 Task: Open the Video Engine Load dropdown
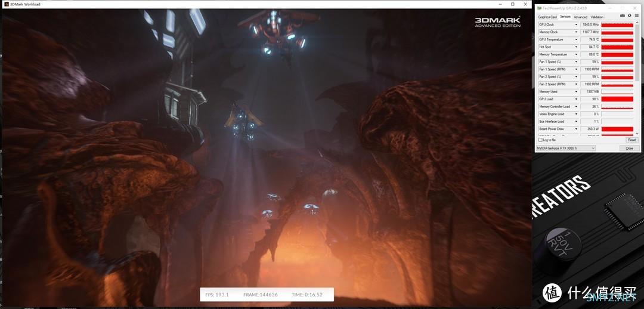coord(576,114)
